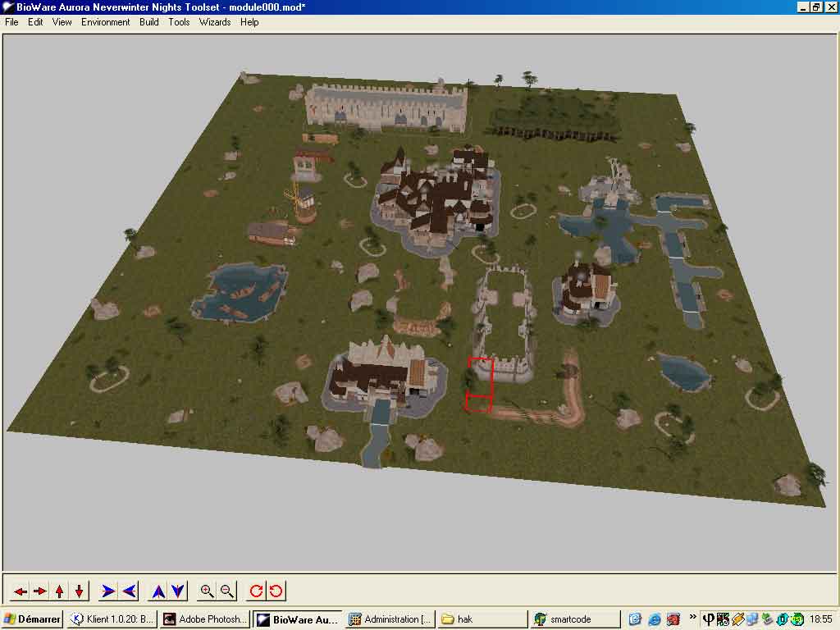The height and width of the screenshot is (630, 840).
Task: Click Internet Explorer quick launch icon
Action: (654, 619)
